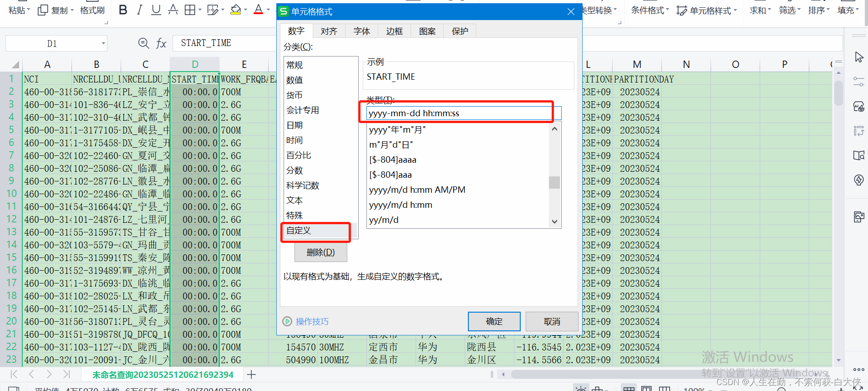This screenshot has height=391, width=868.
Task: Switch to the 边框 (Border) tab
Action: [395, 31]
